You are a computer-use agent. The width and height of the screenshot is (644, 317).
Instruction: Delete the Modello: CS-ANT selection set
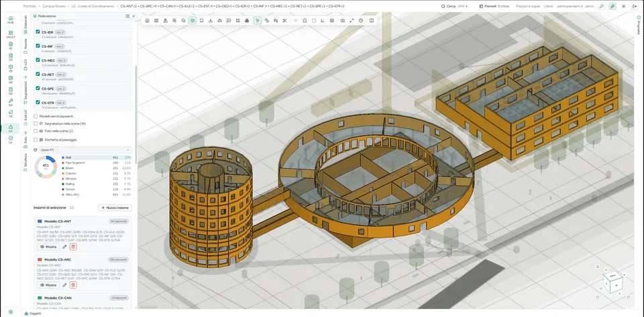point(73,246)
